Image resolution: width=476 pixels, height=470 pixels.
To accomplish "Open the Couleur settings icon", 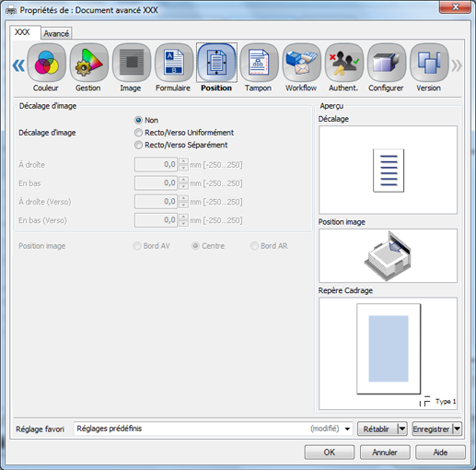I will pos(46,63).
